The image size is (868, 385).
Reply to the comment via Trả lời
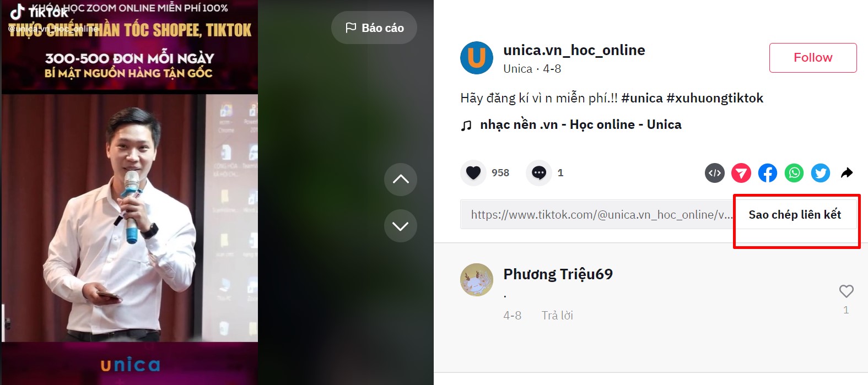(x=557, y=316)
